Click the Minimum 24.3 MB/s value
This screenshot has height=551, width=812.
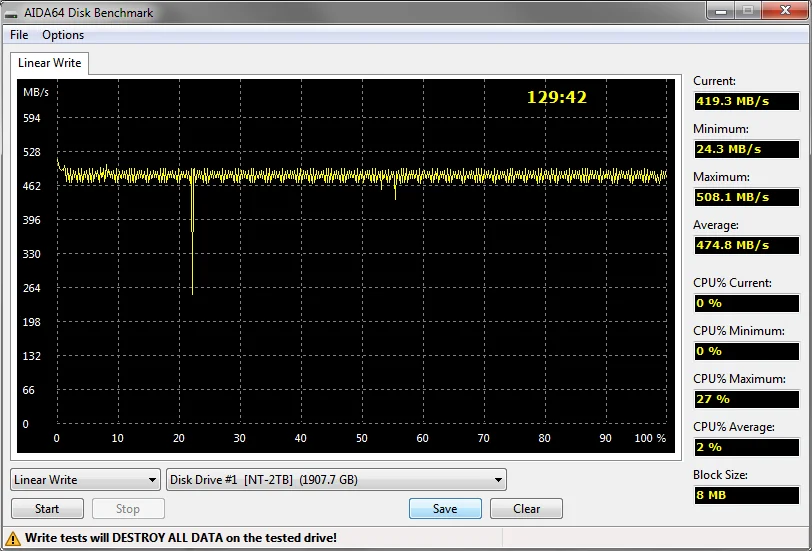tap(746, 149)
